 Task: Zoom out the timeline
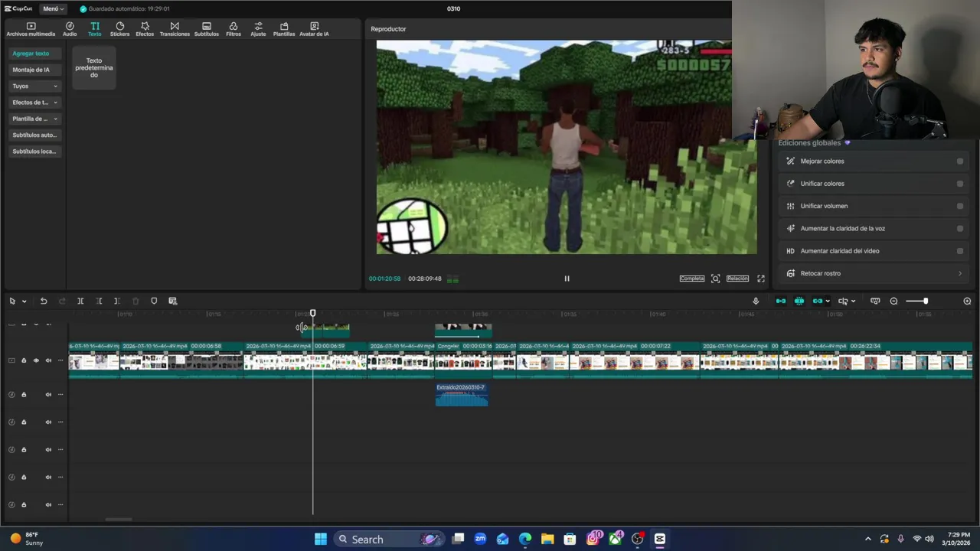[893, 301]
